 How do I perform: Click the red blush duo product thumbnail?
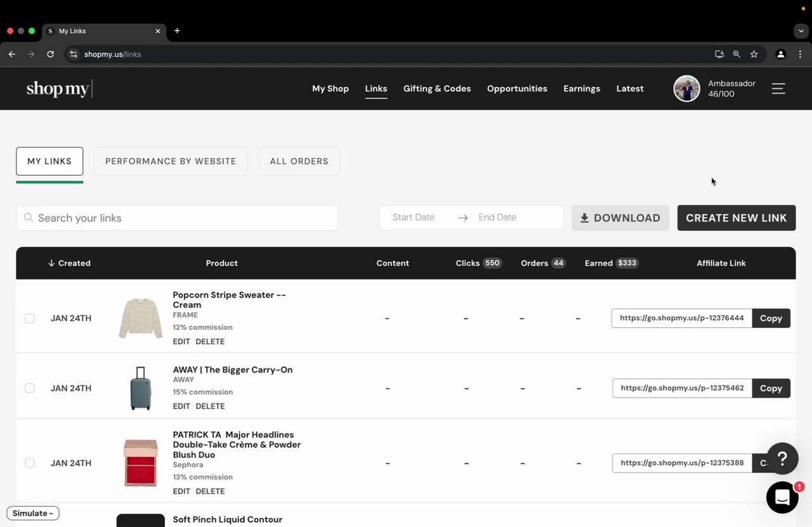pyautogui.click(x=141, y=463)
